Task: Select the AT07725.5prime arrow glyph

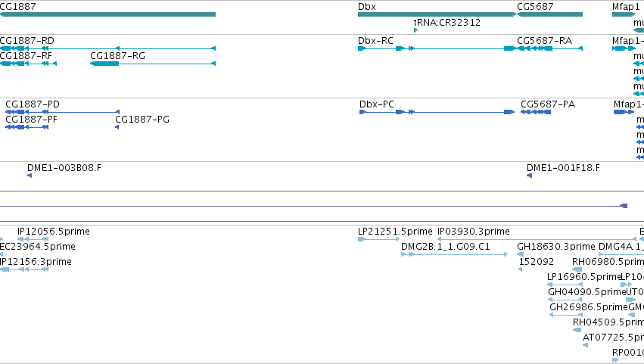Action: tap(585, 346)
